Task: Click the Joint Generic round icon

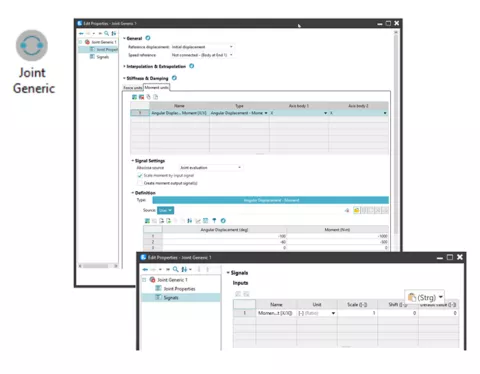Action: pos(32,45)
